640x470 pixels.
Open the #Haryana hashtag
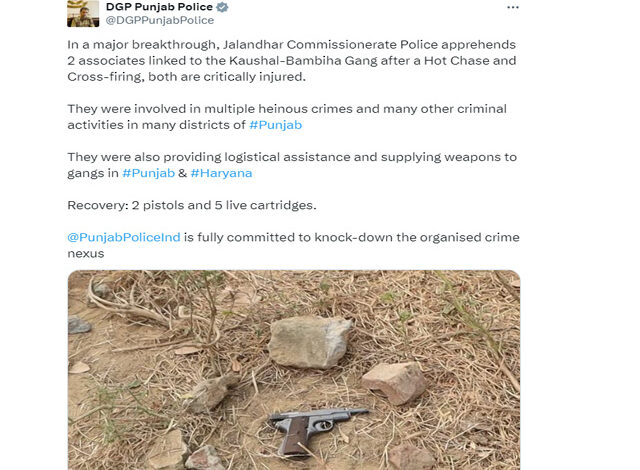click(x=221, y=173)
